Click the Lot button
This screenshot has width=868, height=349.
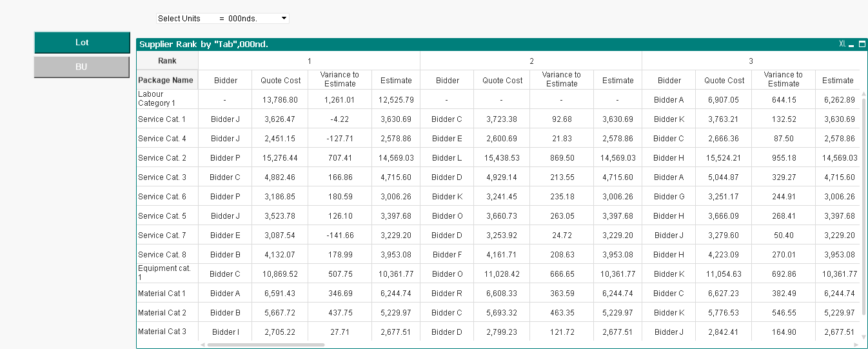(82, 43)
